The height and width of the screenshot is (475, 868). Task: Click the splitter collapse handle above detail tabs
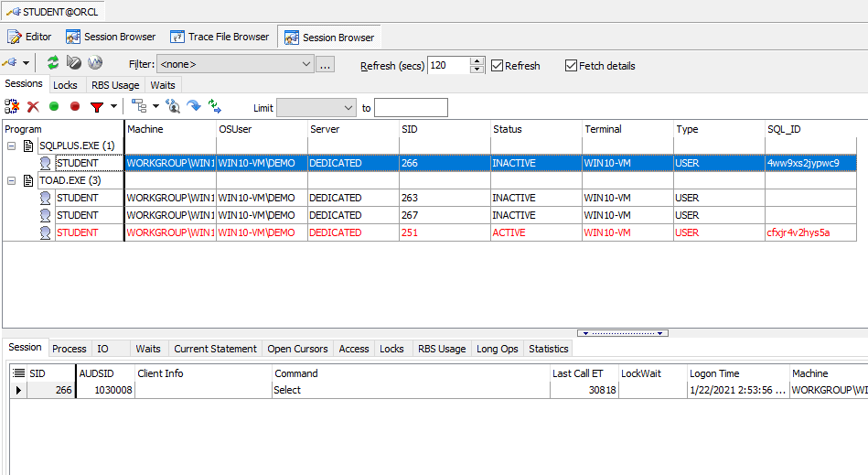click(x=623, y=333)
